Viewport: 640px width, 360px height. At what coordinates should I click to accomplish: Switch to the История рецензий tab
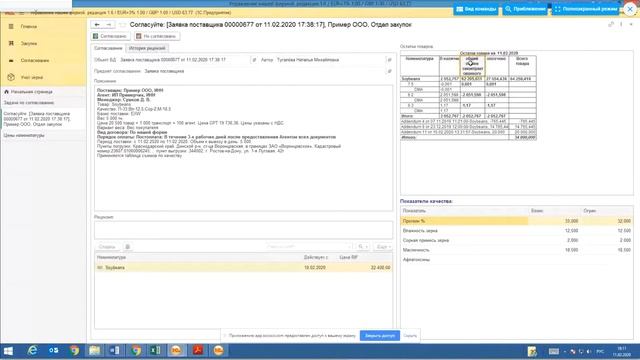147,48
